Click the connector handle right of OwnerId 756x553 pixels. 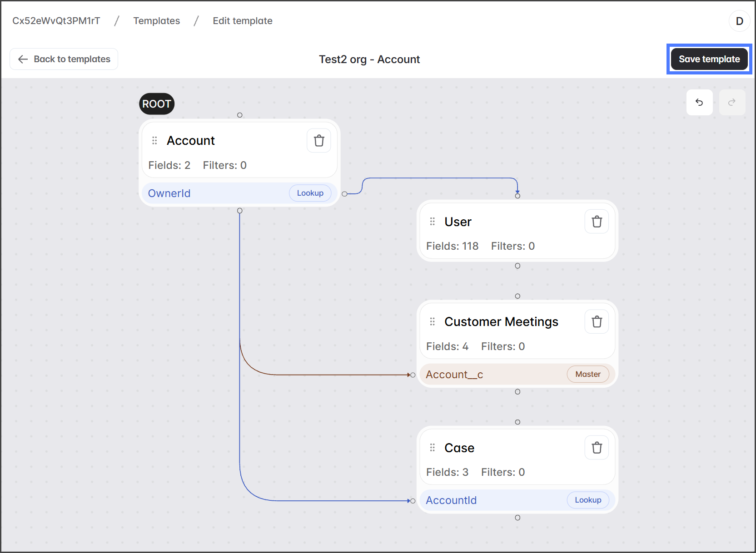(x=344, y=194)
